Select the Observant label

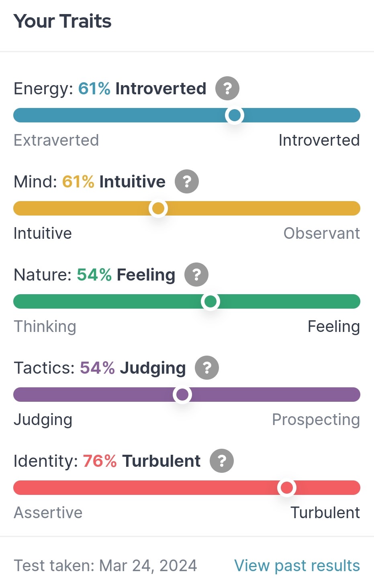tap(323, 233)
